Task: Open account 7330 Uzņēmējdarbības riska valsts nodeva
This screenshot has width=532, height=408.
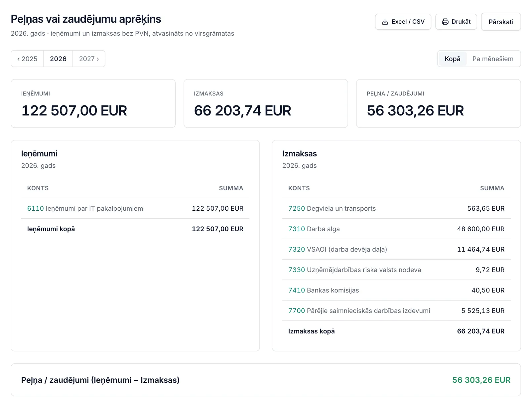Action: coord(354,270)
